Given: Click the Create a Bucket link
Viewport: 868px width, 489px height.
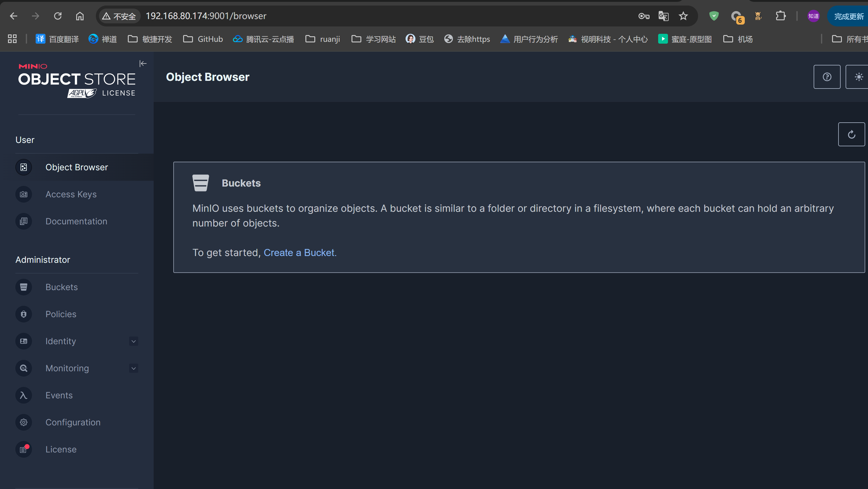Looking at the screenshot, I should pos(300,252).
